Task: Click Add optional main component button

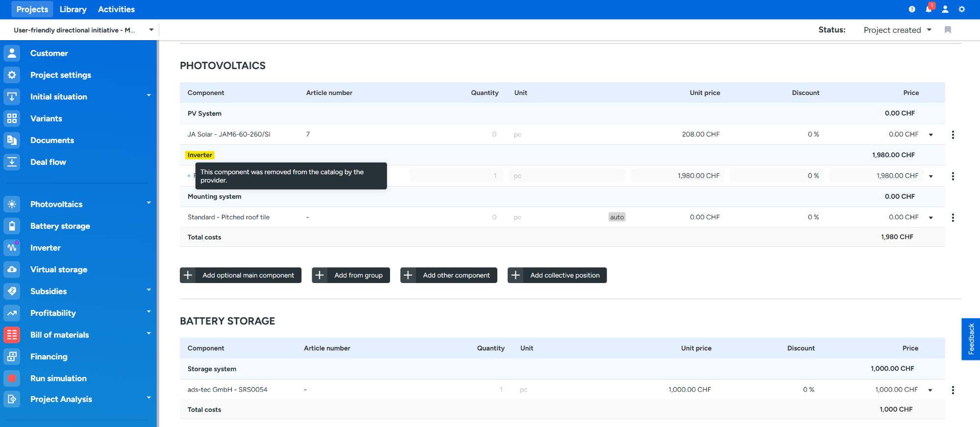Action: click(241, 275)
